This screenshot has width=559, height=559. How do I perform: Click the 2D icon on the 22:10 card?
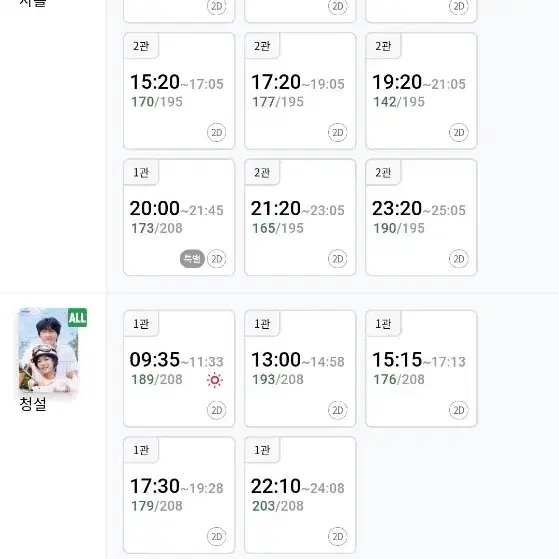click(x=338, y=537)
